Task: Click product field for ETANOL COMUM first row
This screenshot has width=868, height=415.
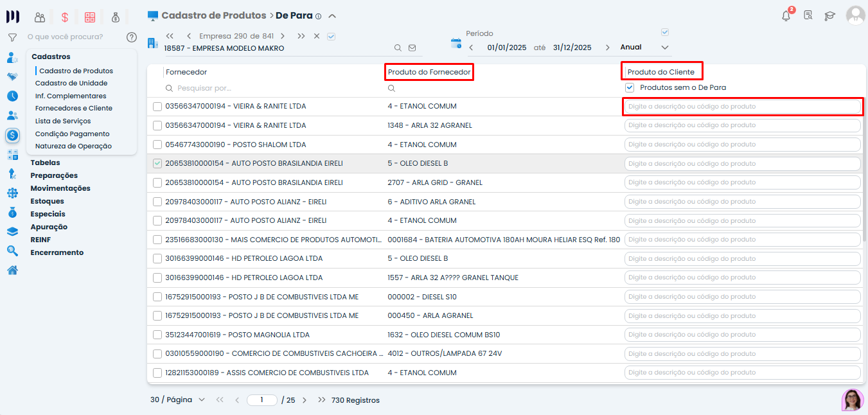Action: coord(742,107)
